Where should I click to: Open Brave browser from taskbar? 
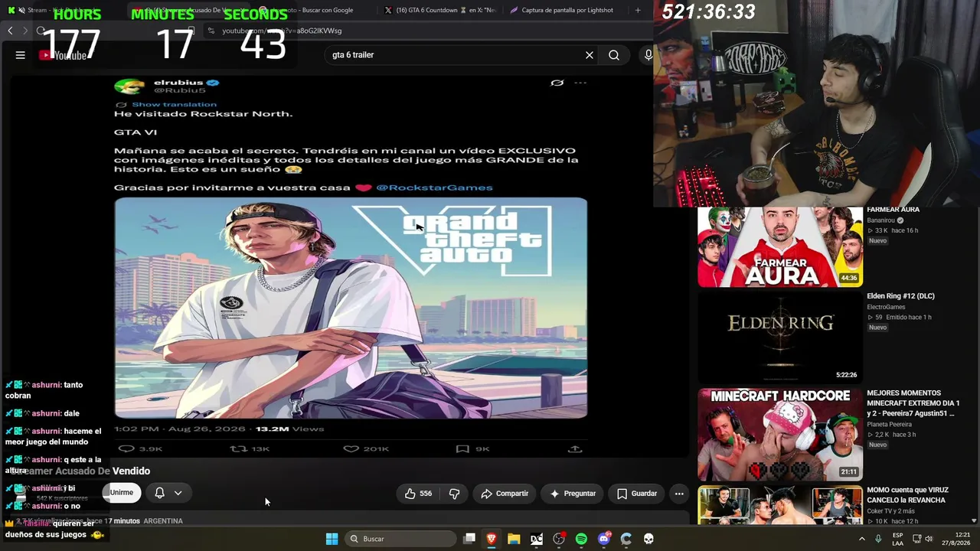[x=492, y=539]
